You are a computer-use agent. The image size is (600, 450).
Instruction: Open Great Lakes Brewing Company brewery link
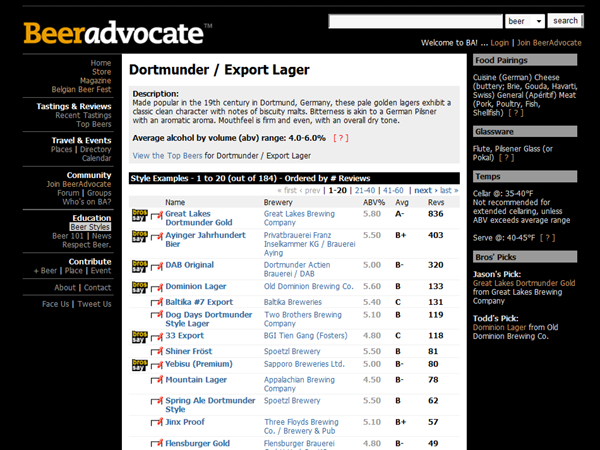tap(299, 218)
